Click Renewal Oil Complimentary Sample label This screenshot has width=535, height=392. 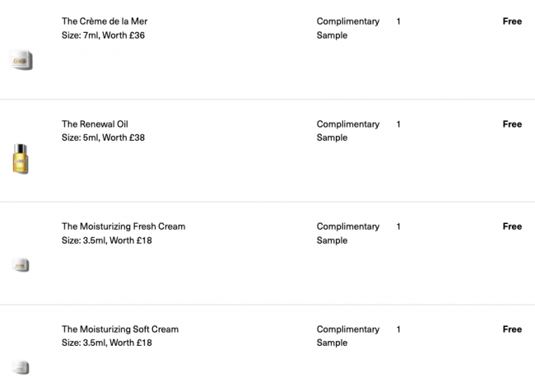348,131
